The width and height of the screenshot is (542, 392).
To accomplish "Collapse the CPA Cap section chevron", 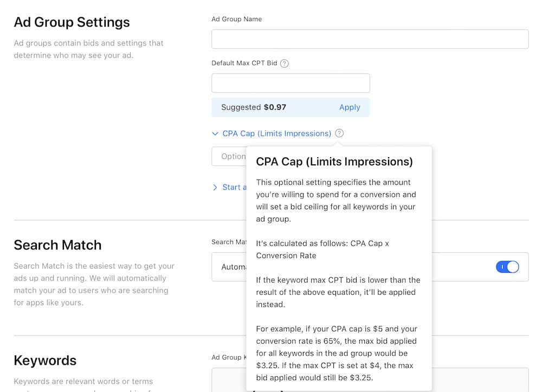I will [215, 133].
